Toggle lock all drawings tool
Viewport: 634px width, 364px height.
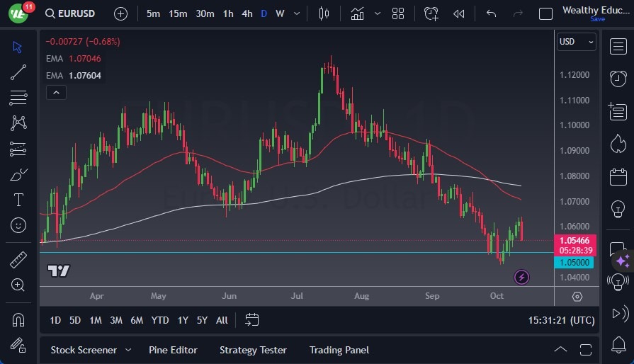click(x=18, y=345)
